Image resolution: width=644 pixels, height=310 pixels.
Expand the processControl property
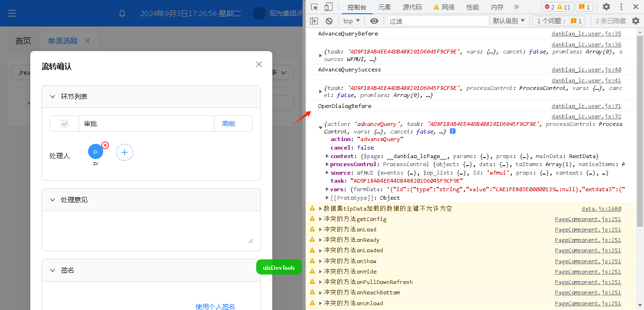tap(327, 164)
